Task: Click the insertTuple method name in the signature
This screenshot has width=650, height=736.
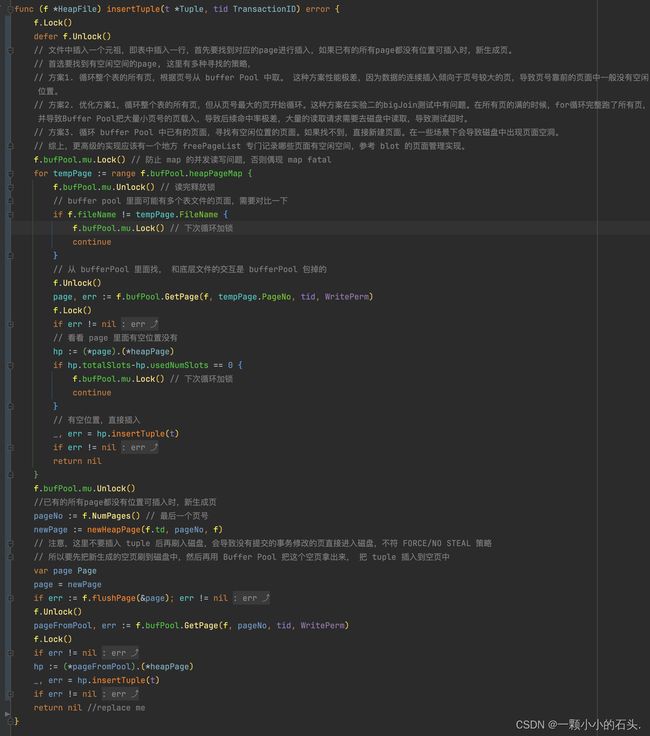Action: coord(134,9)
